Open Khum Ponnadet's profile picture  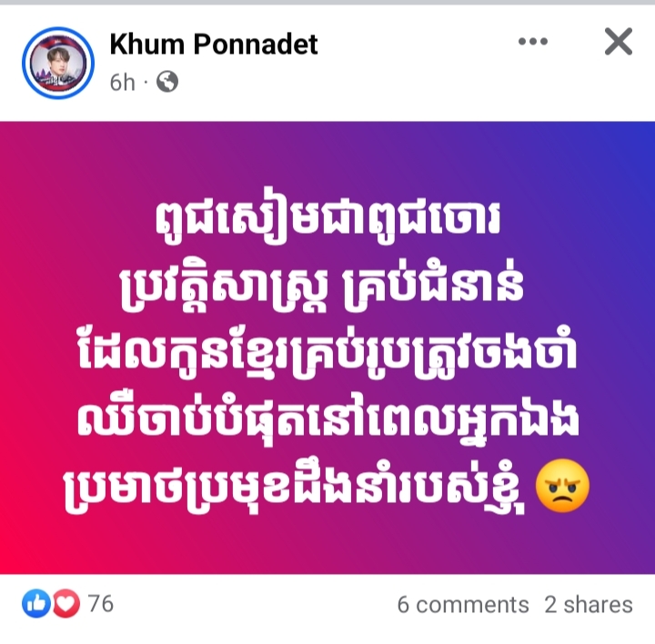(x=58, y=63)
